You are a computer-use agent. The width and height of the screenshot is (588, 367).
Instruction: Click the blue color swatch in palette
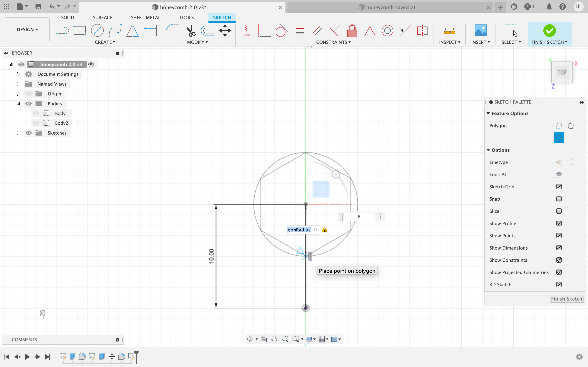559,138
